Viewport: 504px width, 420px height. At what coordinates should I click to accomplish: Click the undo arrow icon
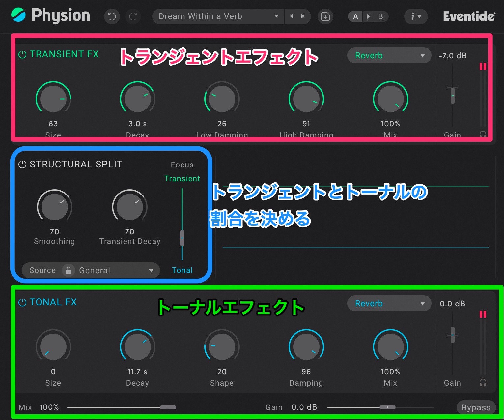[x=112, y=16]
